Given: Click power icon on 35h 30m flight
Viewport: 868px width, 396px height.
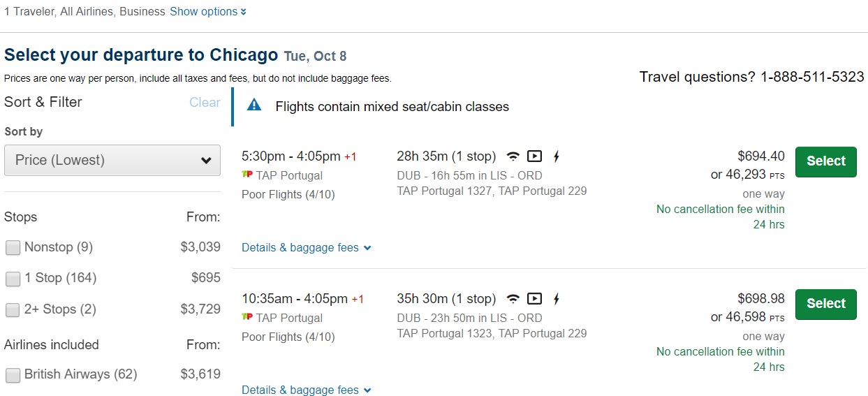Looking at the screenshot, I should point(557,299).
